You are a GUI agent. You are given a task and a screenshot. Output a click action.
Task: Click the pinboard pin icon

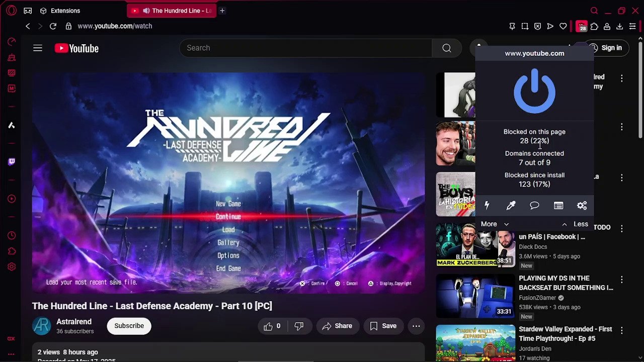pos(512,26)
